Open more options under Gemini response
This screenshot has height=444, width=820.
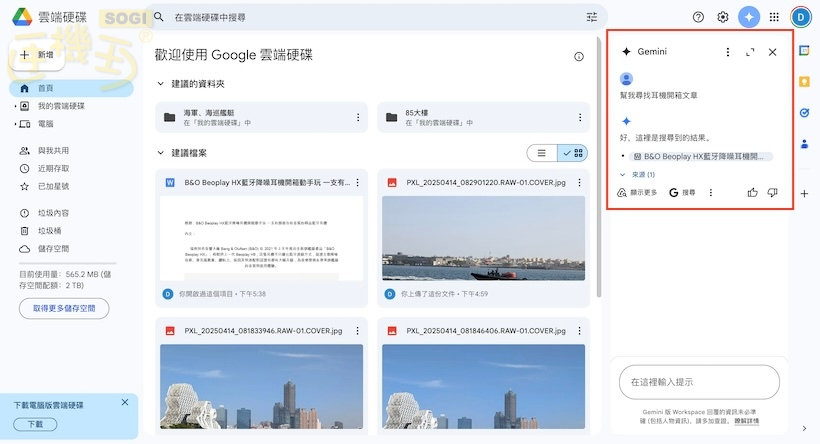pos(711,192)
